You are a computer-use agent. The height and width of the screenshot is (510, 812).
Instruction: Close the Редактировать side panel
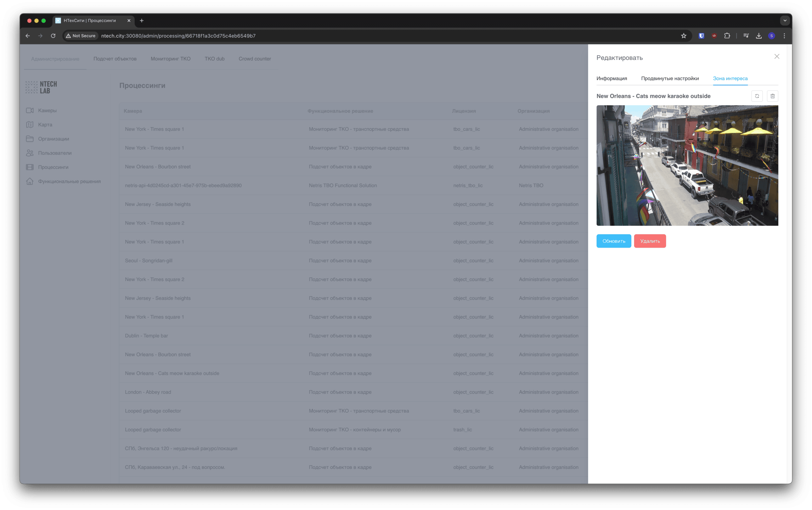click(777, 57)
